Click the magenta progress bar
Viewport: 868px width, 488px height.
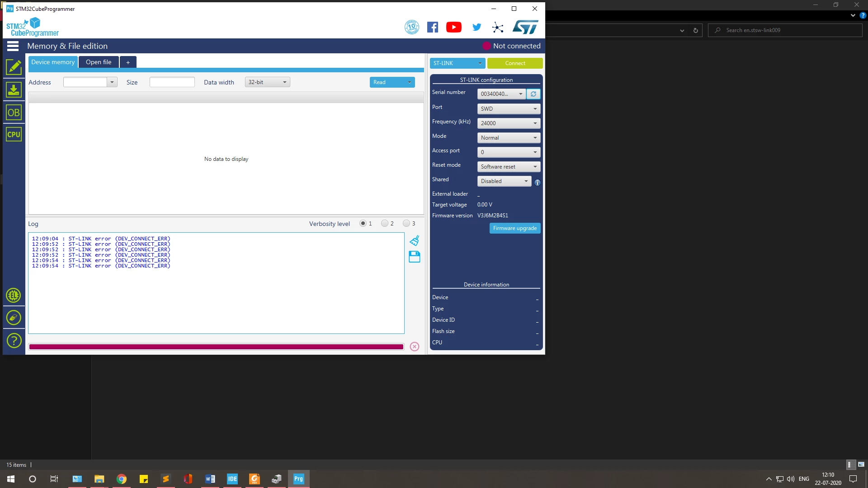click(216, 347)
